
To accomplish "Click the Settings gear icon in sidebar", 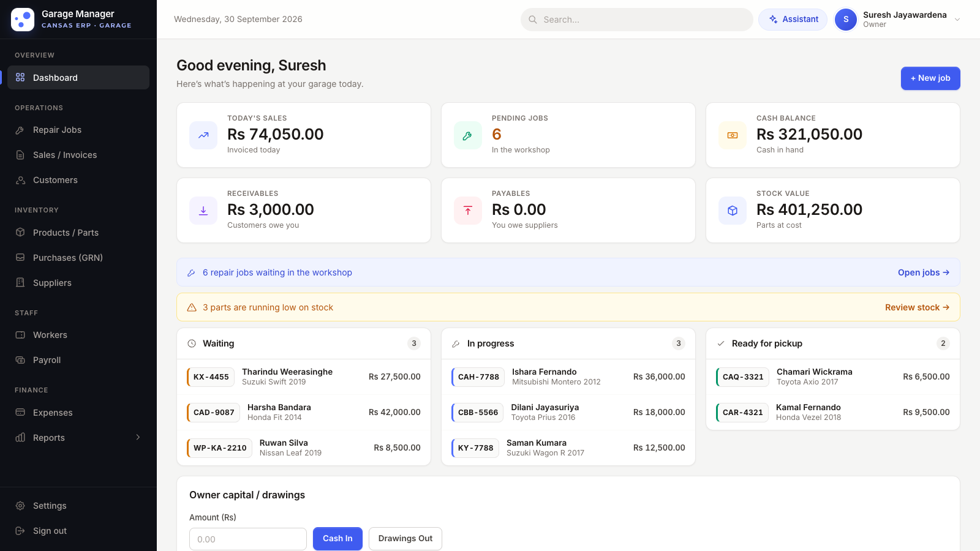I will pyautogui.click(x=20, y=506).
